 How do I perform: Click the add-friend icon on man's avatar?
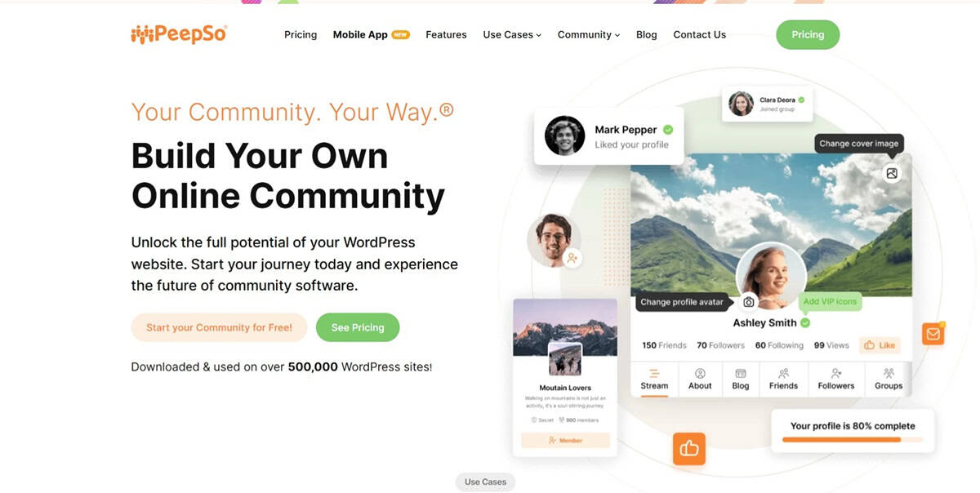[x=572, y=258]
